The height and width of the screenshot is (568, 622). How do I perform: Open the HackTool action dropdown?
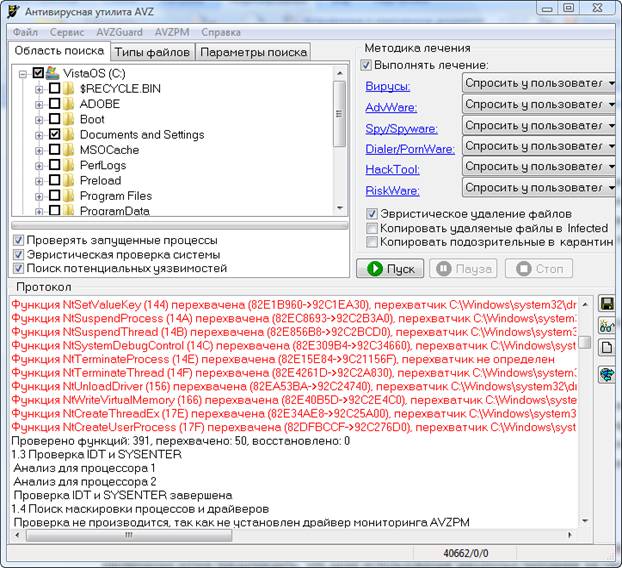point(539,166)
